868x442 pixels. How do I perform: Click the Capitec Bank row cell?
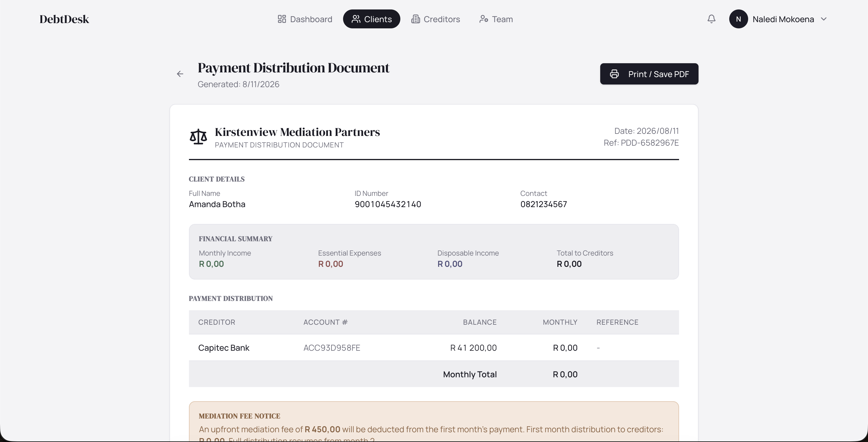(224, 347)
